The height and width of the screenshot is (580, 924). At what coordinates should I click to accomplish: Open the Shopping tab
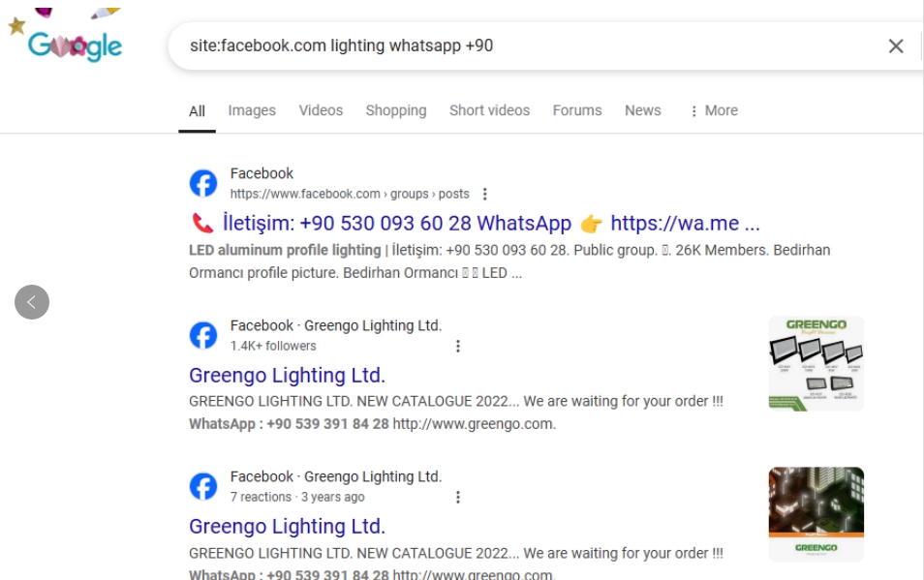coord(396,110)
